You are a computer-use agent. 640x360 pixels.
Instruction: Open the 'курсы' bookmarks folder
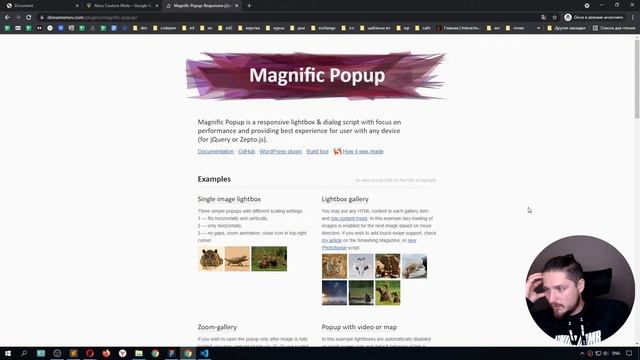[x=275, y=28]
